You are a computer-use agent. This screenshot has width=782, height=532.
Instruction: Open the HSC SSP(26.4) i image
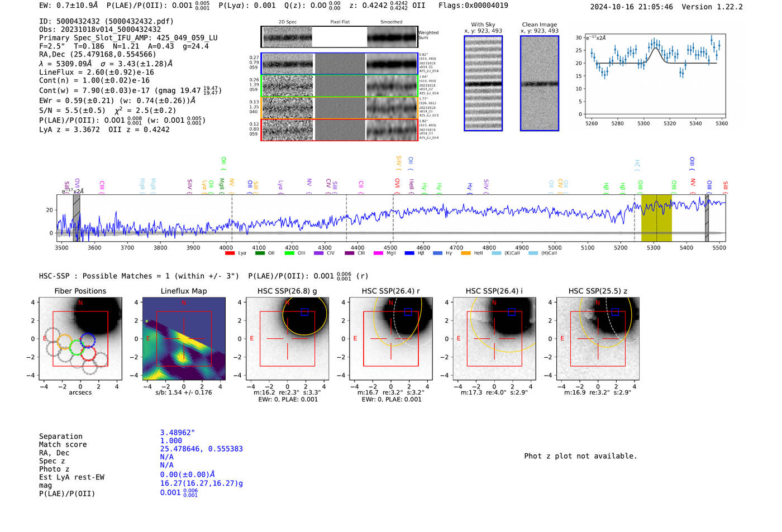click(494, 338)
